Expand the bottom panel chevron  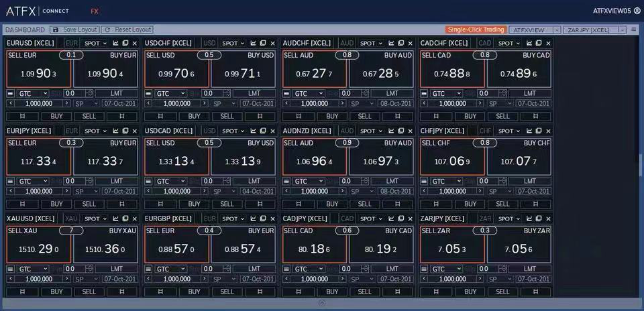pos(321,303)
